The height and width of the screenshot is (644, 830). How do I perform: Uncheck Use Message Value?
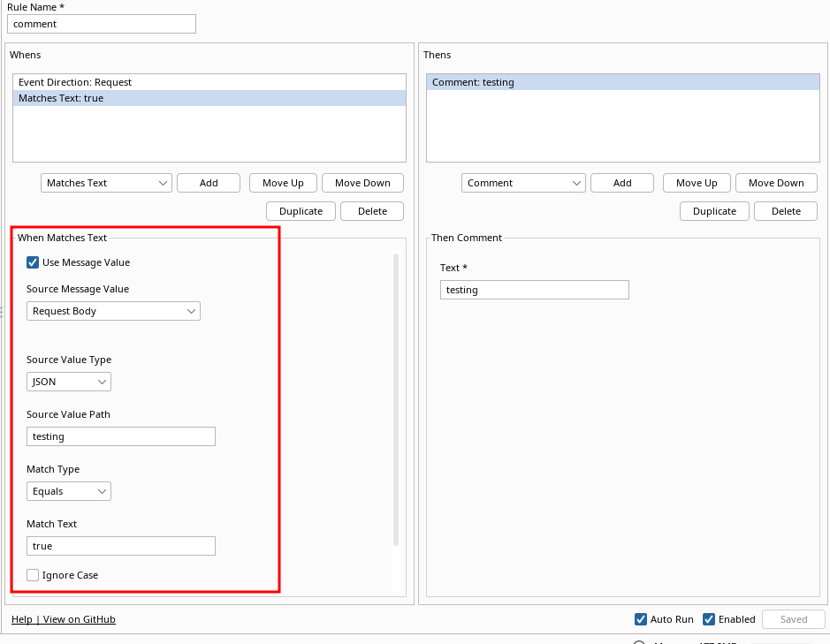tap(33, 262)
